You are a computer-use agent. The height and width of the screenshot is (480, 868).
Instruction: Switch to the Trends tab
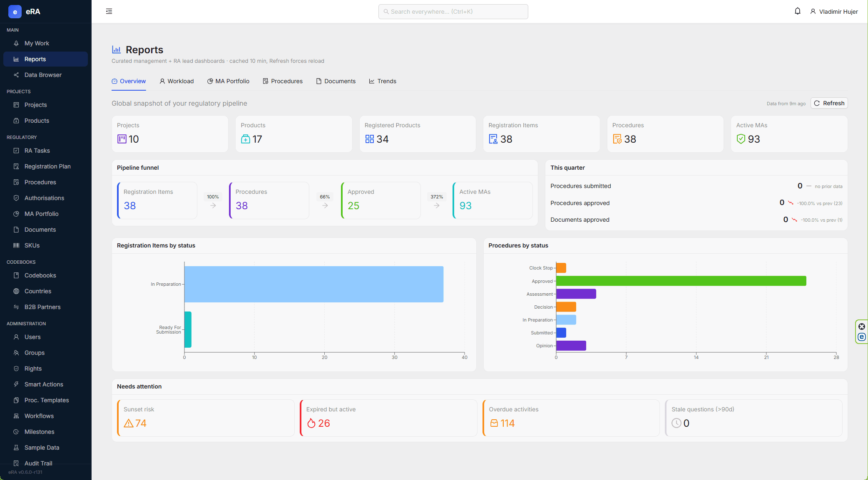pos(383,81)
